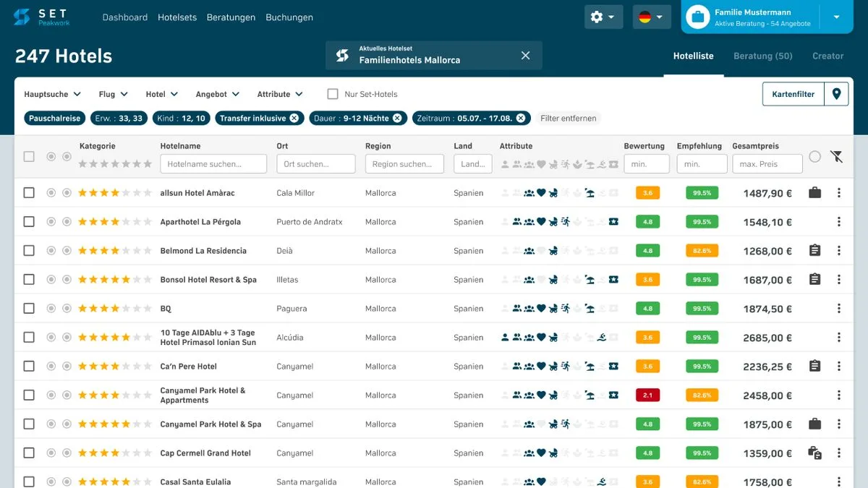The height and width of the screenshot is (488, 868).
Task: Close the Familienhotels Mallorca hotel set
Action: point(526,56)
